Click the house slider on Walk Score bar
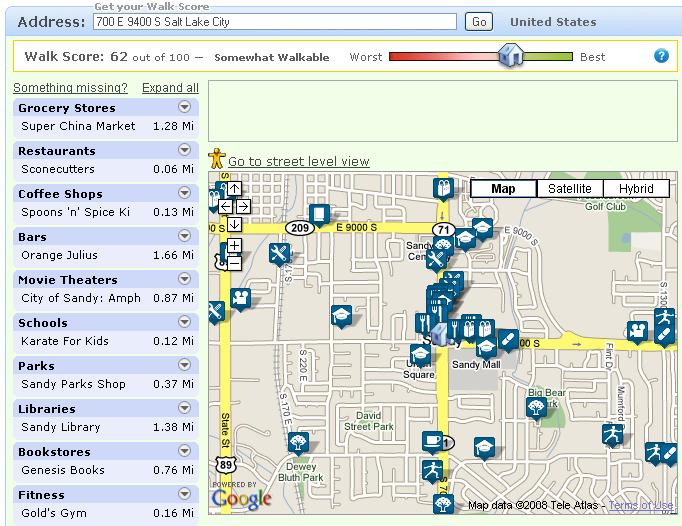This screenshot has height=526, width=682. (x=511, y=55)
